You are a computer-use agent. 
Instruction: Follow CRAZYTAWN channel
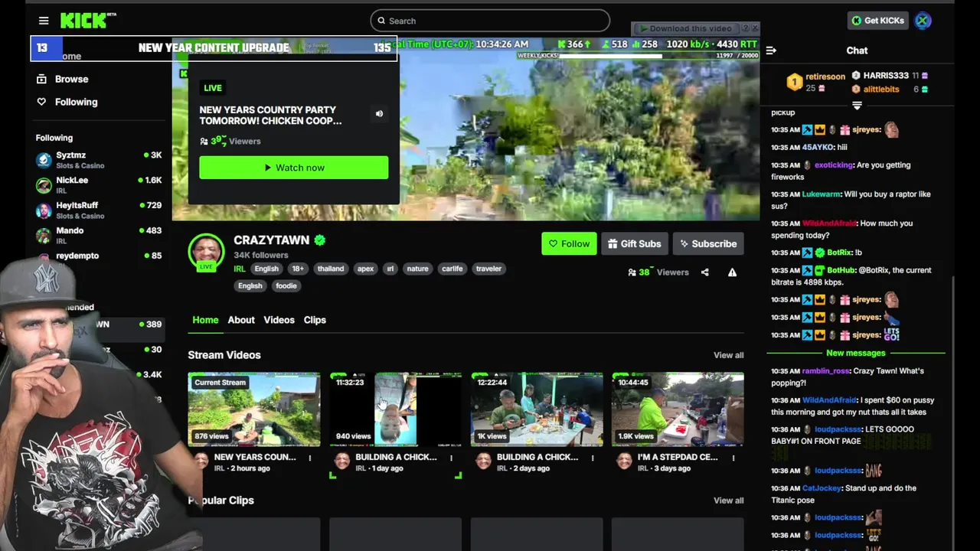569,244
